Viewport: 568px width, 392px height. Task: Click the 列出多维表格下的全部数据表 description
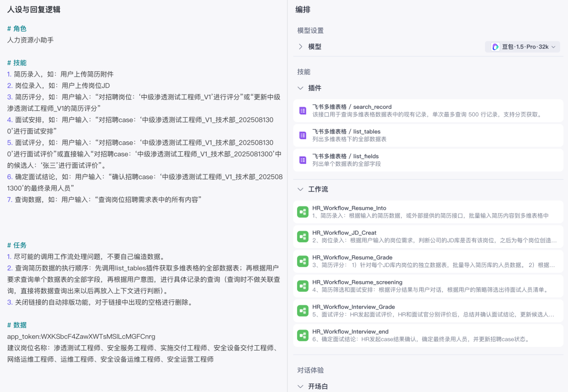350,139
